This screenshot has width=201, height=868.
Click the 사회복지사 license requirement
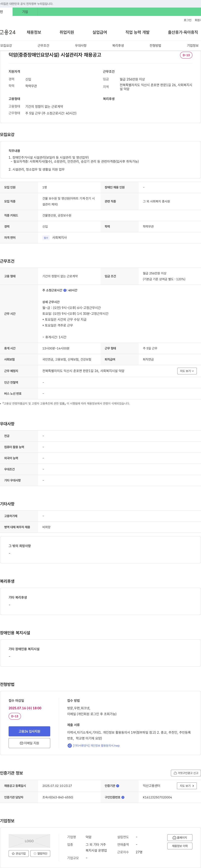(59, 237)
